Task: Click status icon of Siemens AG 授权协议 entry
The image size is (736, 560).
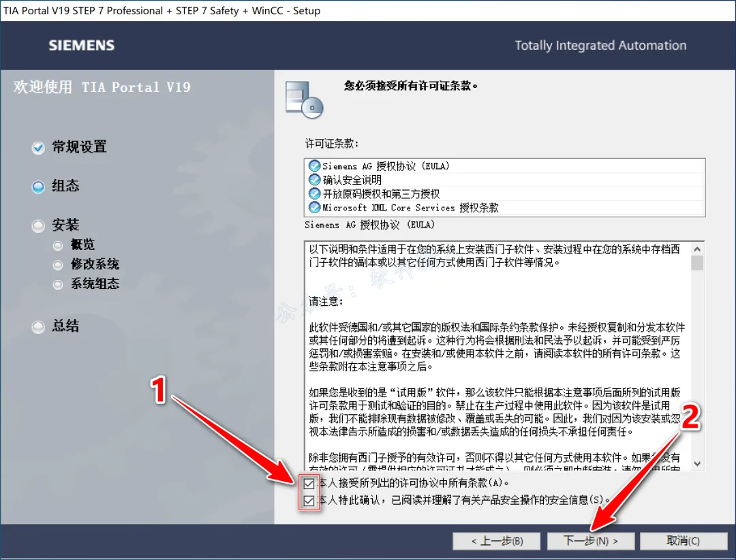Action: pos(314,166)
